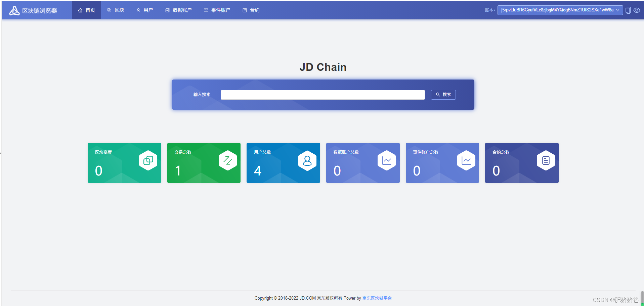
Task: Switch to the 数据账户 tab
Action: point(178,10)
